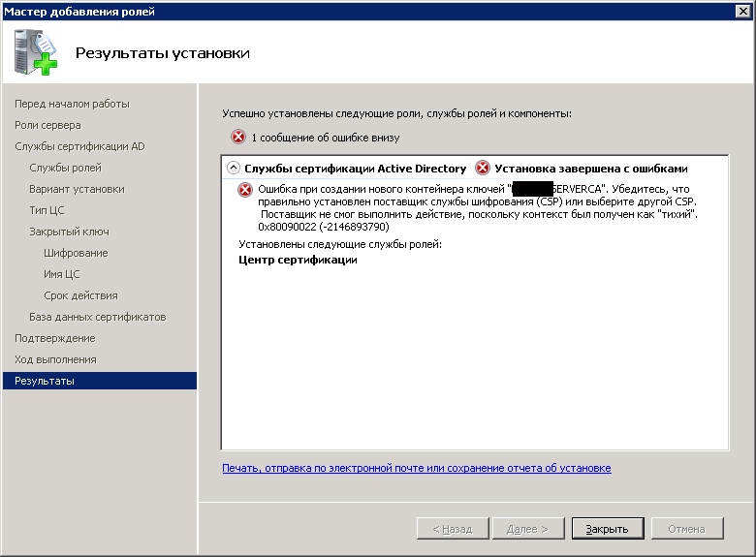Select the 'Шифрование' sidebar item
The image size is (756, 557).
pyautogui.click(x=76, y=253)
